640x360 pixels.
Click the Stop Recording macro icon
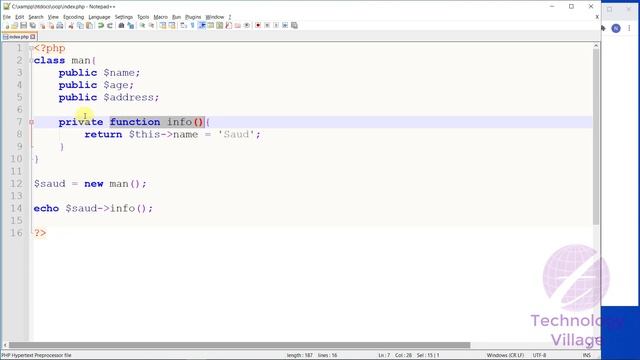(267, 25)
